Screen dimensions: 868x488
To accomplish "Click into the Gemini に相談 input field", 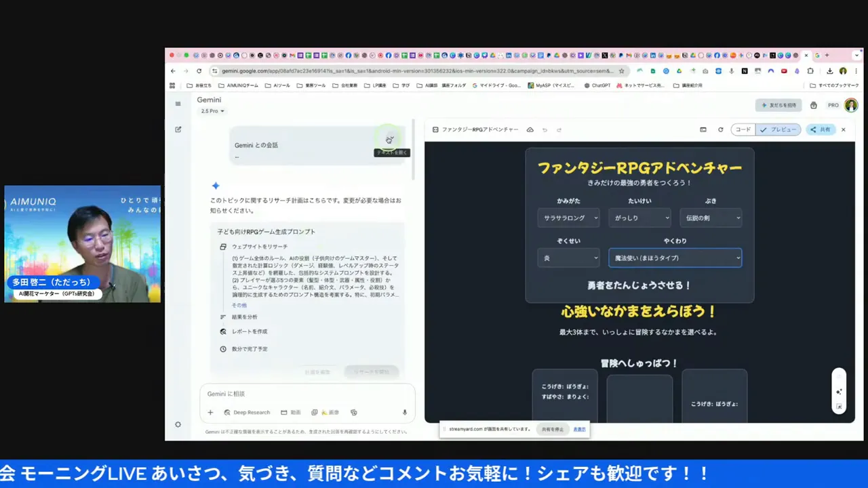I will click(x=307, y=394).
